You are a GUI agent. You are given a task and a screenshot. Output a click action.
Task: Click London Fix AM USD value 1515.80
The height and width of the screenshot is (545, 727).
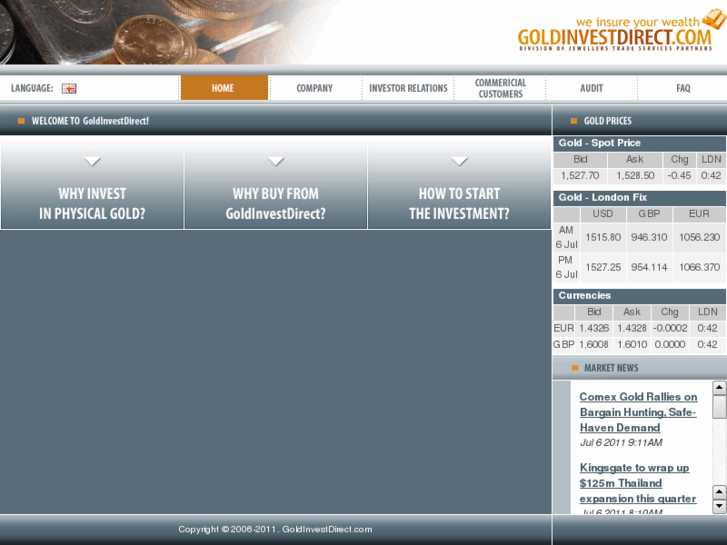click(x=603, y=237)
